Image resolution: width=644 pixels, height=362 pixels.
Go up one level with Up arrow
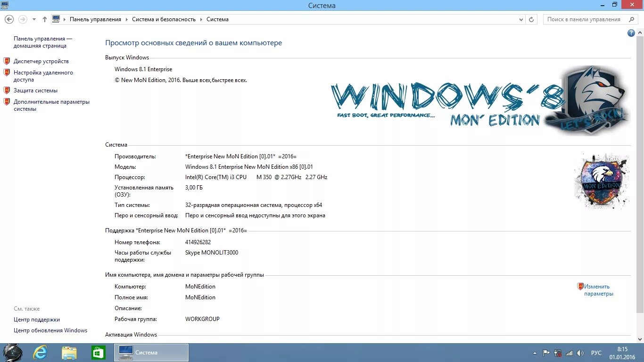click(45, 19)
